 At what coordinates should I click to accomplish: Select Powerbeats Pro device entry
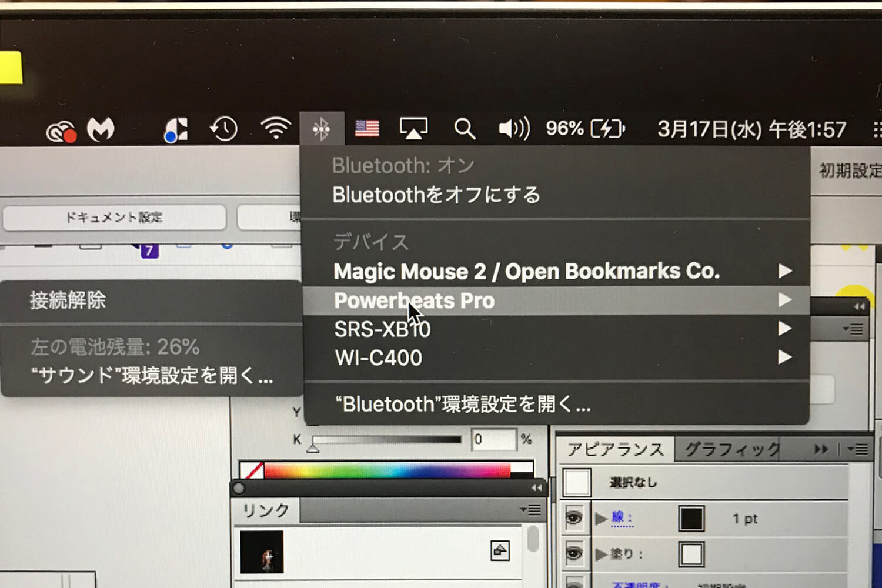[x=556, y=300]
